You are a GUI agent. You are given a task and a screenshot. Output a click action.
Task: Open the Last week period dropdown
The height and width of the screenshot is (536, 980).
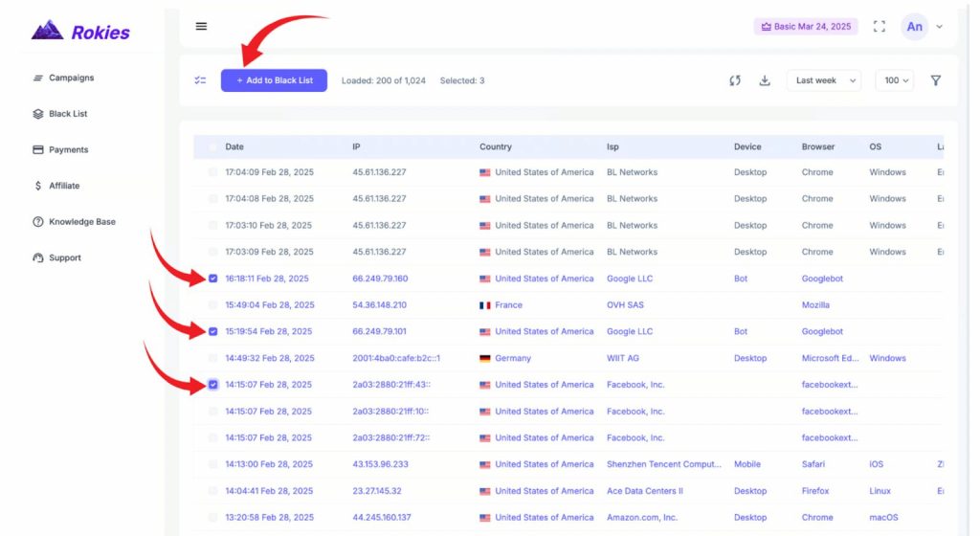point(824,80)
